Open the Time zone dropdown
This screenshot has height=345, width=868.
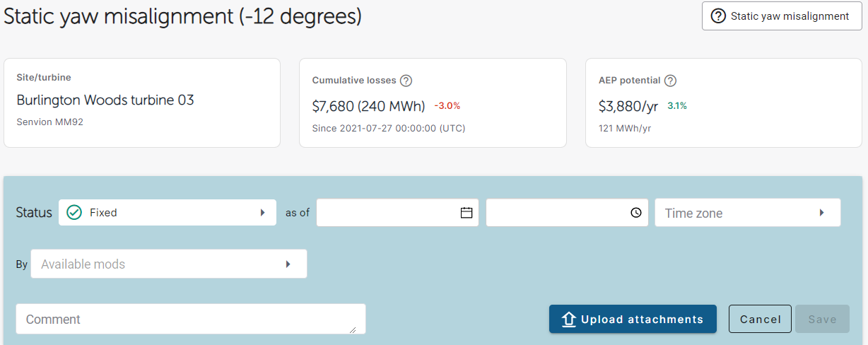(748, 213)
